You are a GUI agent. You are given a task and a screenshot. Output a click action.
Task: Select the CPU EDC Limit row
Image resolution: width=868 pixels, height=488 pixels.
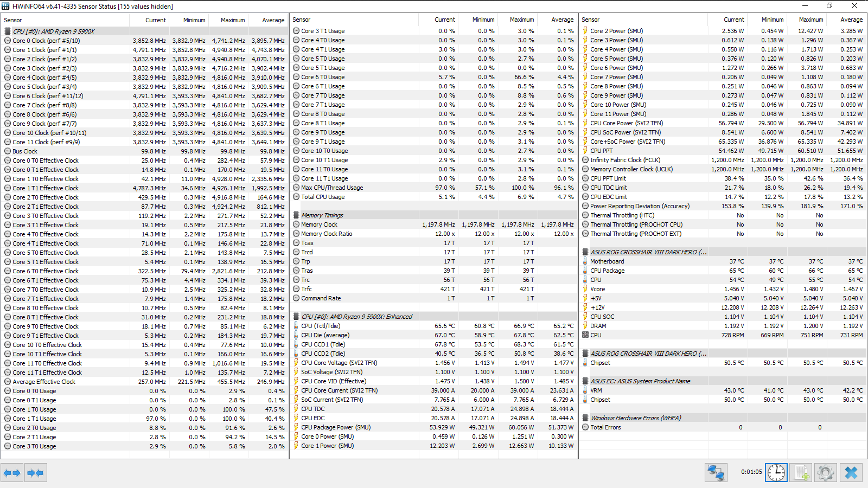[723, 197]
